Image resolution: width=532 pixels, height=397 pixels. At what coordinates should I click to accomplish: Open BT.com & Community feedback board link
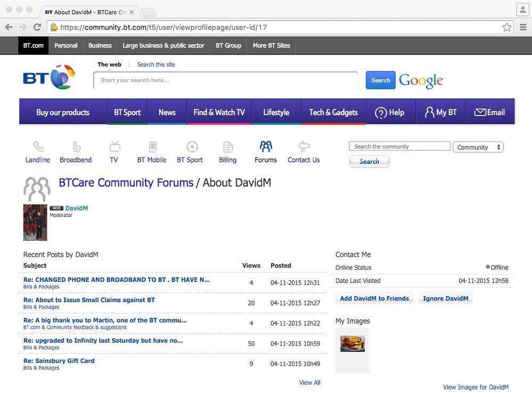coord(75,327)
